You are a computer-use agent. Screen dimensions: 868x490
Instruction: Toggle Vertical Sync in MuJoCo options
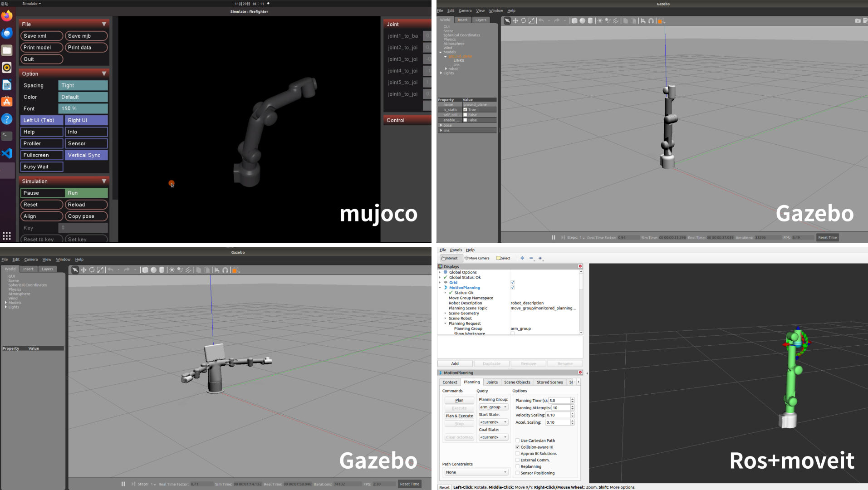[x=86, y=155]
